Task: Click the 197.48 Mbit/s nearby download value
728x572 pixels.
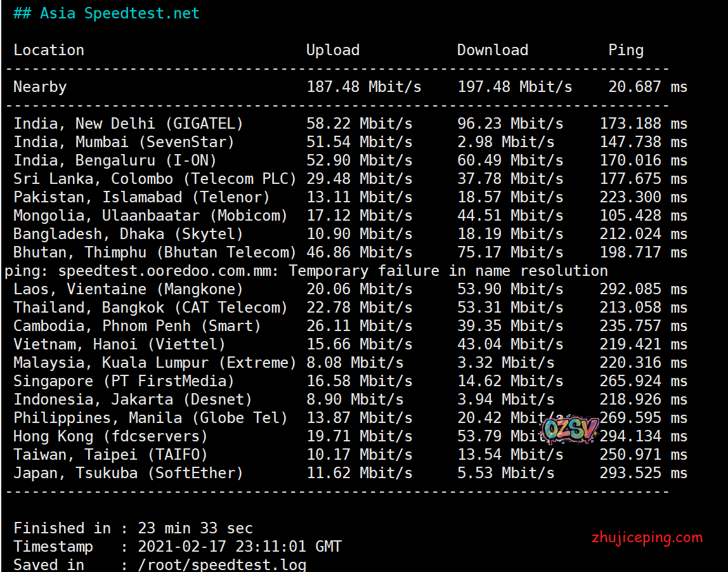Action: tap(514, 87)
